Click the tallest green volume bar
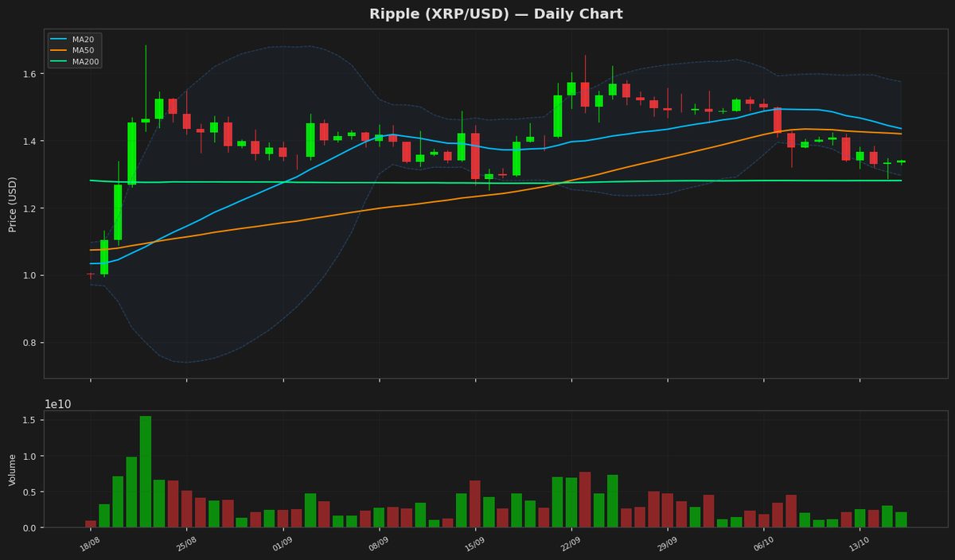Screen dimensions: 955x560 tap(146, 472)
